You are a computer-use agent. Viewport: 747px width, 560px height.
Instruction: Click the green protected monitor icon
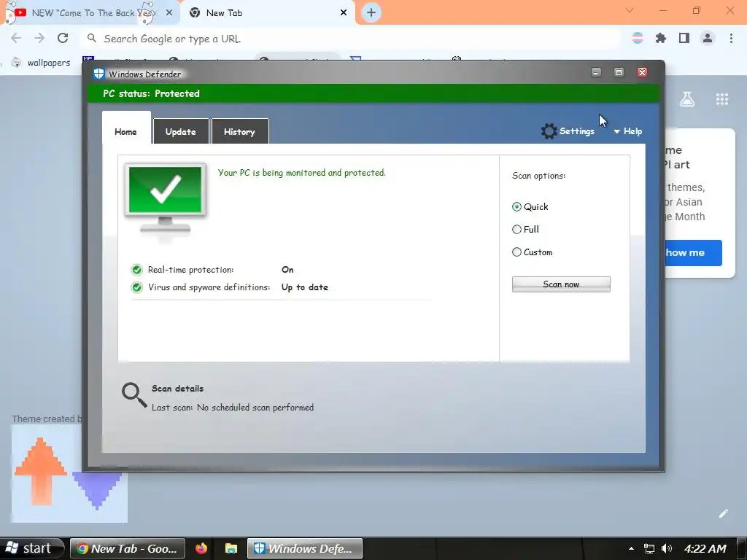click(x=166, y=199)
